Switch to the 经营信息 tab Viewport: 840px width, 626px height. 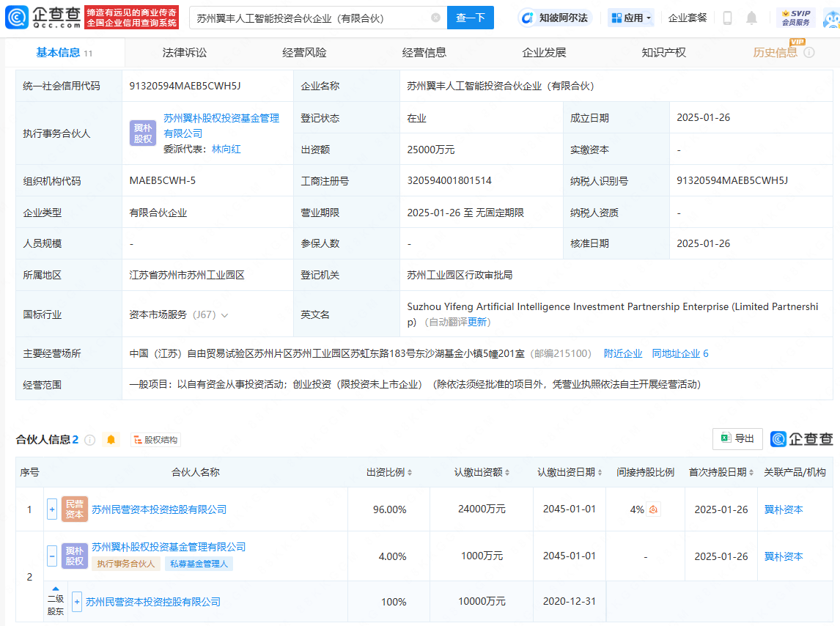coord(424,53)
